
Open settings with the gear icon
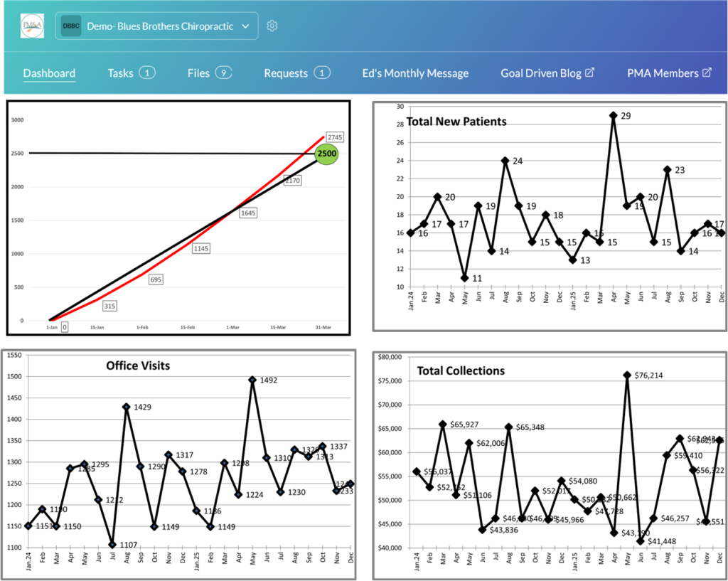[x=272, y=26]
